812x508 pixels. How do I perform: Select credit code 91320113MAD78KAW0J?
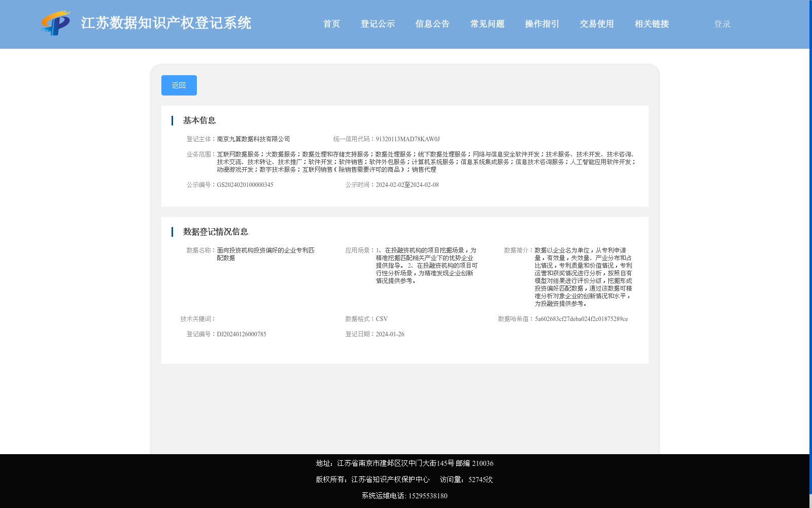pos(408,139)
